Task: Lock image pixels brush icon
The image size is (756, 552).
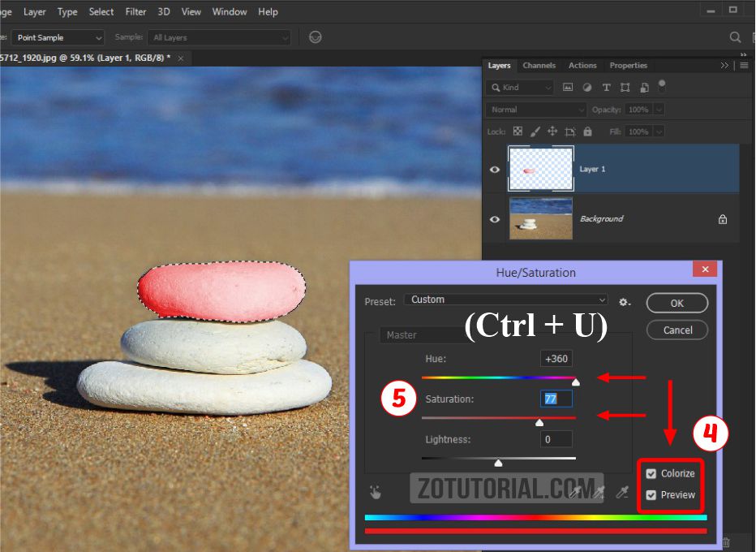Action: (535, 132)
